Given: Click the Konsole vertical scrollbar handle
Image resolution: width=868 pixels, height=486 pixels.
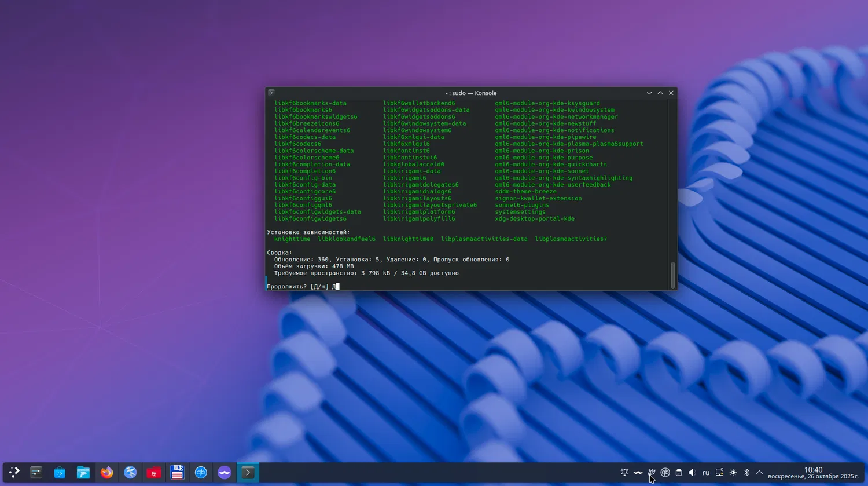Looking at the screenshot, I should pos(673,275).
